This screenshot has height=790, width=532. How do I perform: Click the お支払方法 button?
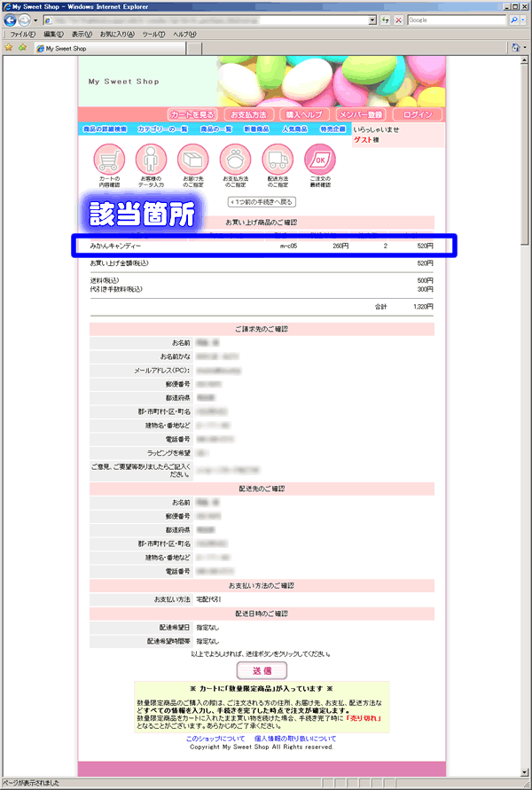tap(249, 114)
